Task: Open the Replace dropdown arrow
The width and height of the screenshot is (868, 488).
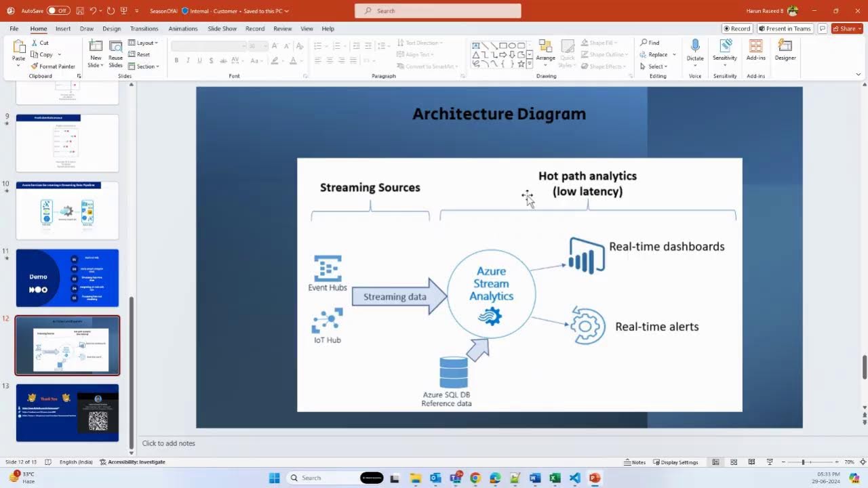Action: (x=674, y=54)
